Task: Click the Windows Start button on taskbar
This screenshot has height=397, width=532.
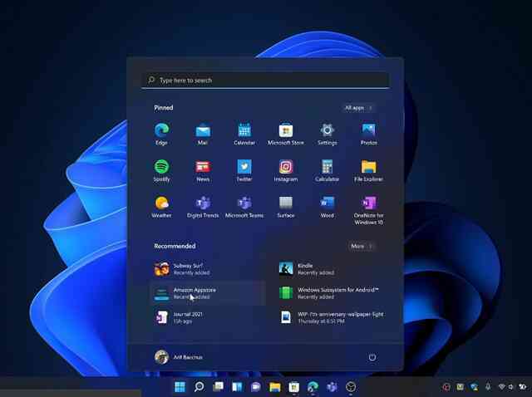Action: point(180,387)
